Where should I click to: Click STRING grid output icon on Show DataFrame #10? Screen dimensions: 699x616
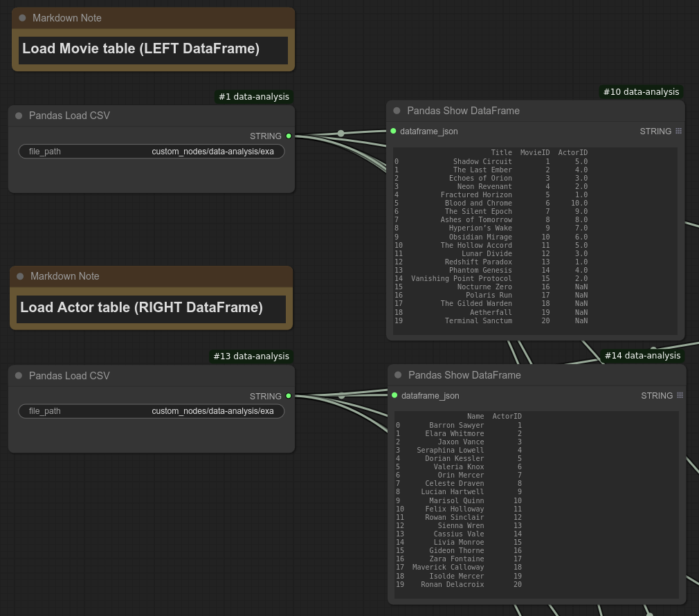click(x=678, y=131)
